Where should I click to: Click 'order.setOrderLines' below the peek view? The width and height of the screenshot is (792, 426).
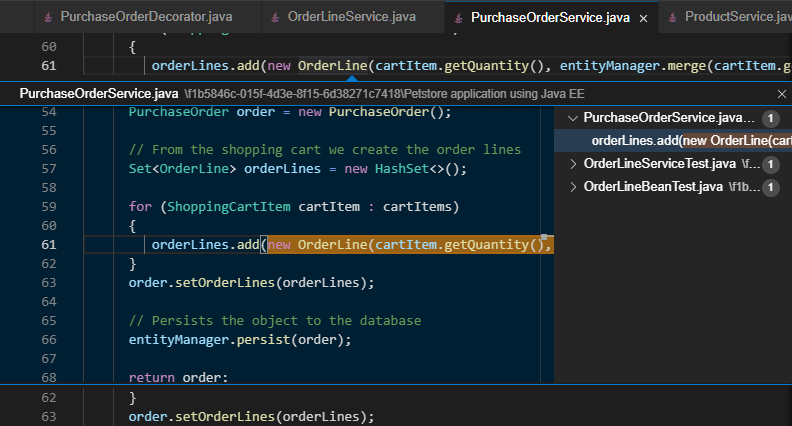(x=202, y=417)
